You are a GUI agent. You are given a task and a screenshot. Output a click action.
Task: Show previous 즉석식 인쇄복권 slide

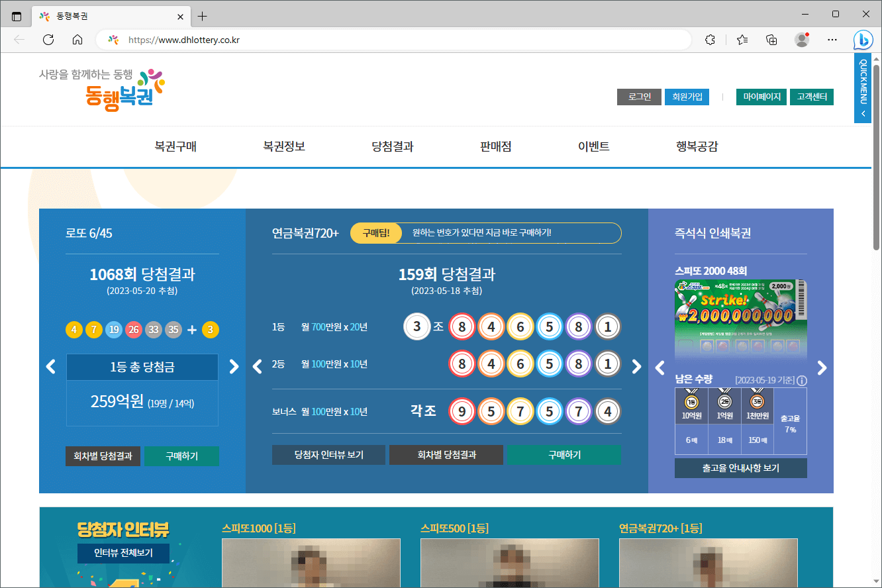[x=660, y=367]
